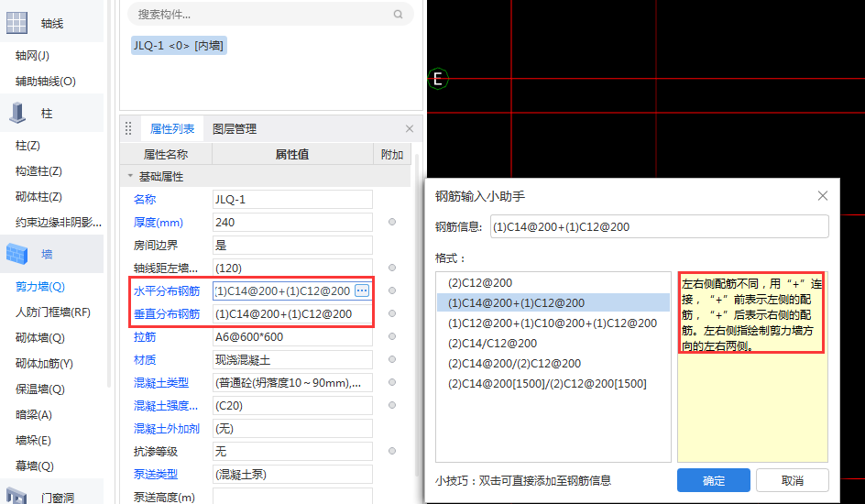Toggle 附加 circle for 厚度(mm)
This screenshot has width=865, height=504.
pyautogui.click(x=392, y=222)
